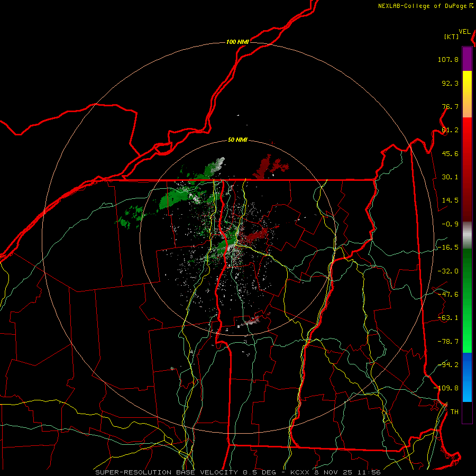Click the 76.7 value on velocity scale
Image resolution: width=476 pixels, height=476 pixels.
click(x=450, y=106)
